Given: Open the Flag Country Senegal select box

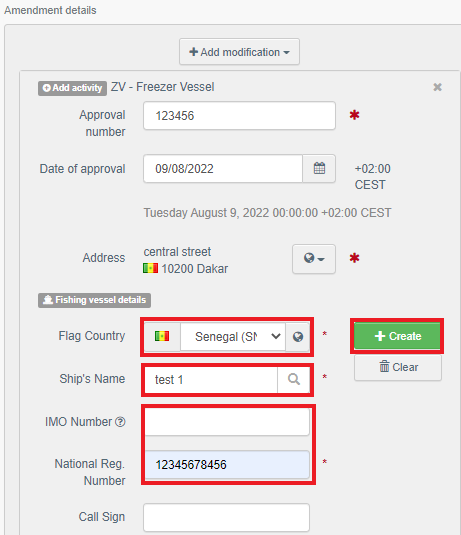Looking at the screenshot, I should pos(233,337).
